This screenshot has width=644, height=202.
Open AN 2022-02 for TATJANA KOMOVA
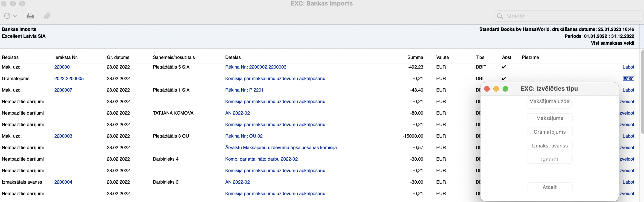(237, 113)
